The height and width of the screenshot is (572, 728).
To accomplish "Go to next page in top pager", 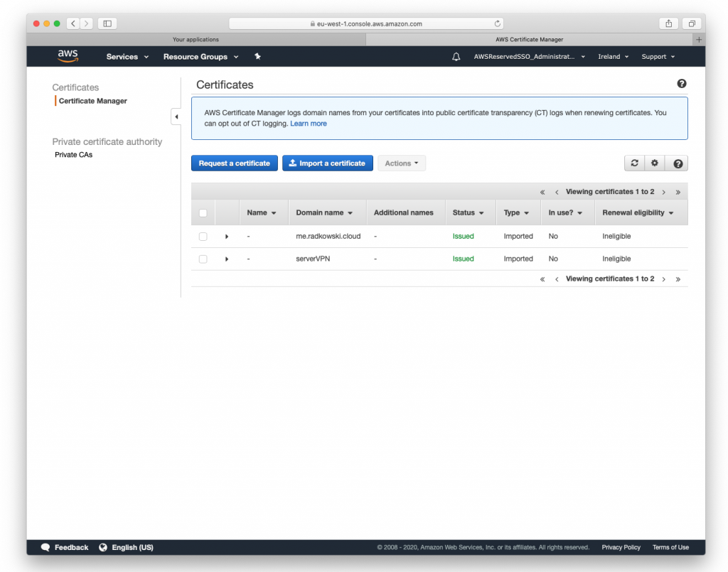I will pos(664,192).
